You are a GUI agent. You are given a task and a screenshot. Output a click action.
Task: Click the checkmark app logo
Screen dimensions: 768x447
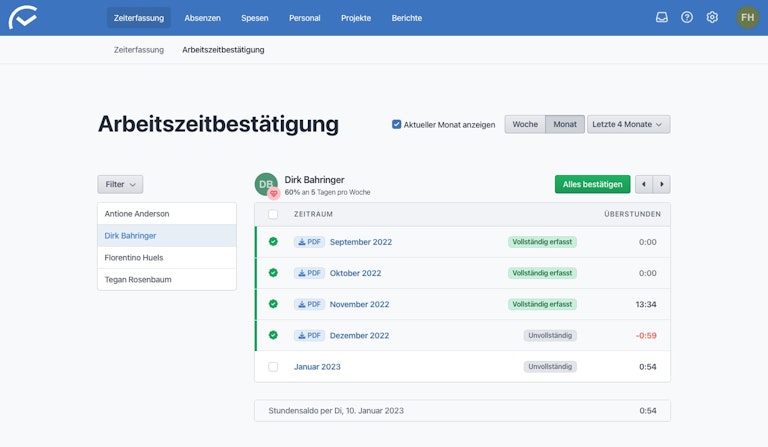pyautogui.click(x=23, y=18)
